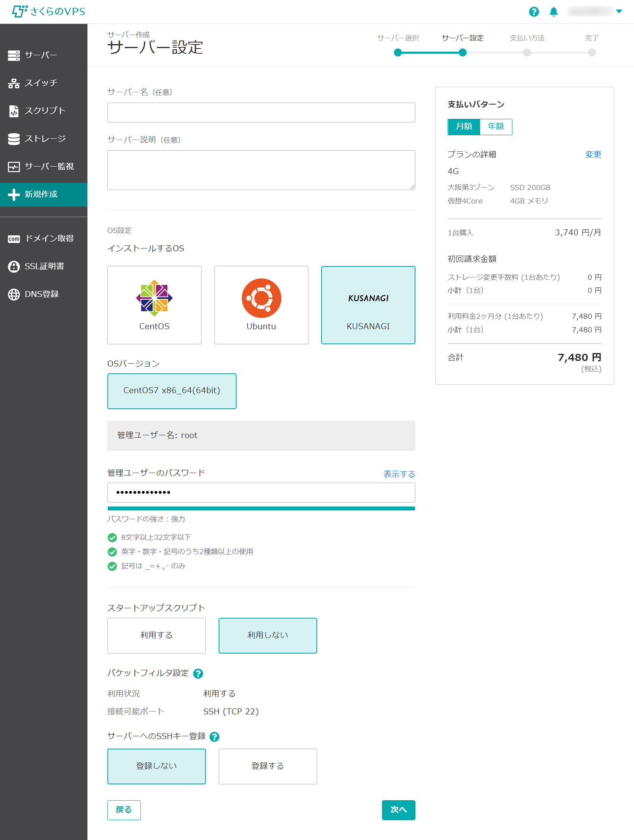Image resolution: width=634 pixels, height=840 pixels.
Task: Click the 3,740 円/月 price
Action: click(578, 233)
